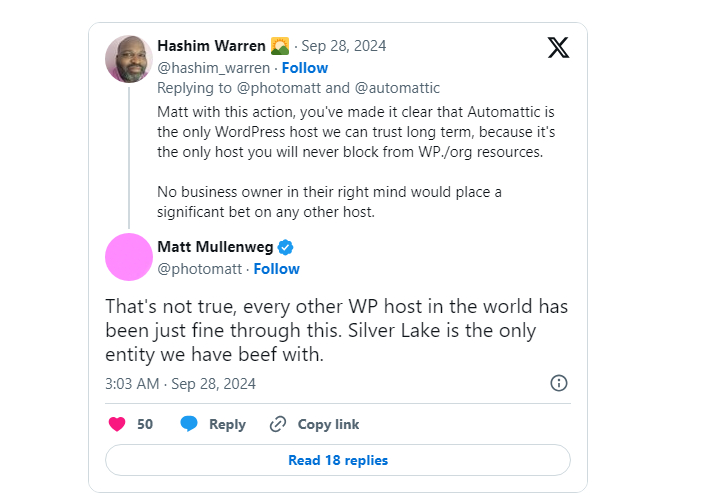Click the Sep 28, 2024 date on Hashim's tweet
Image resolution: width=721 pixels, height=499 pixels.
[x=344, y=46]
